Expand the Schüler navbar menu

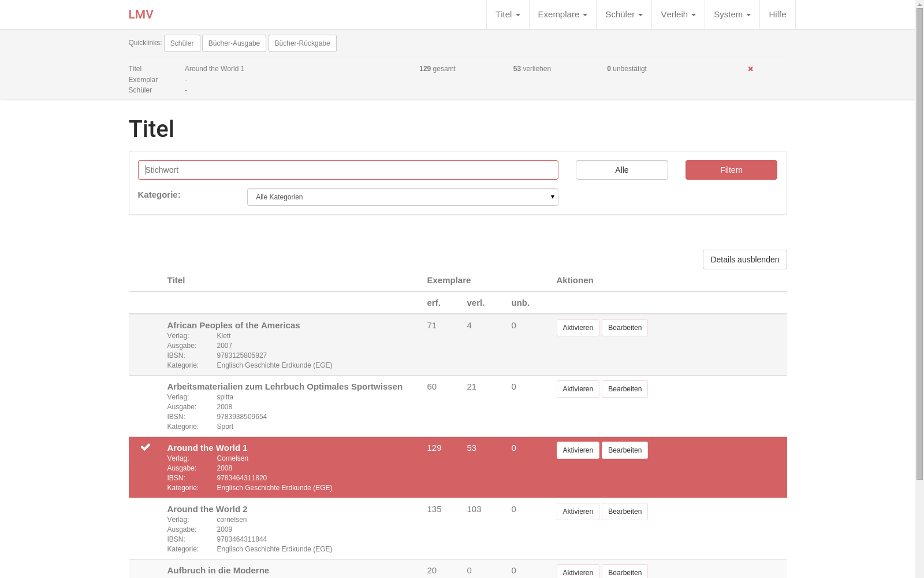click(x=624, y=14)
